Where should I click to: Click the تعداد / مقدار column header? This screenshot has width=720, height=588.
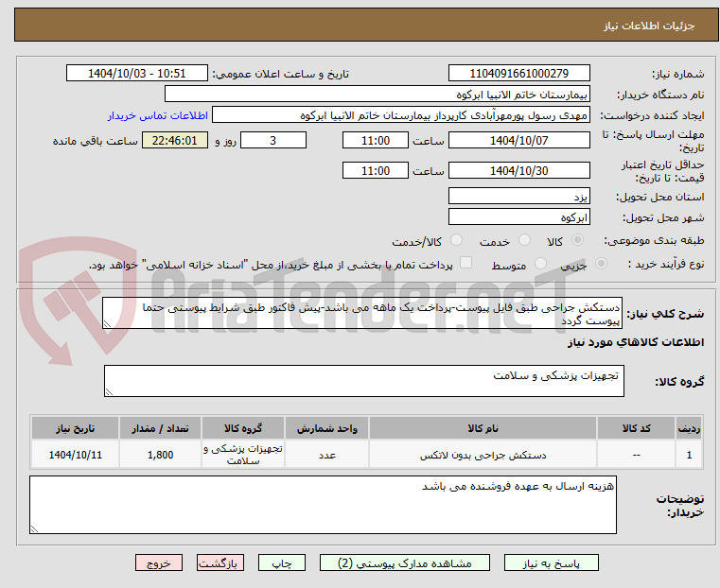[160, 428]
